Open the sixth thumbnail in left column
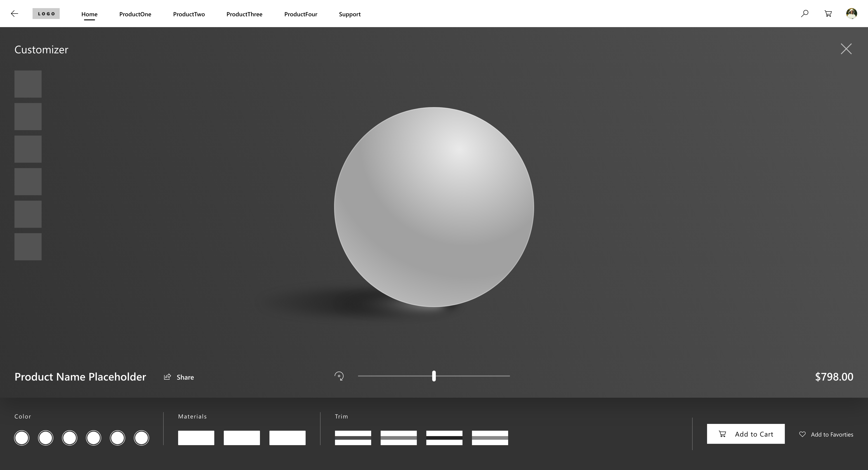The height and width of the screenshot is (470, 868). pos(28,247)
